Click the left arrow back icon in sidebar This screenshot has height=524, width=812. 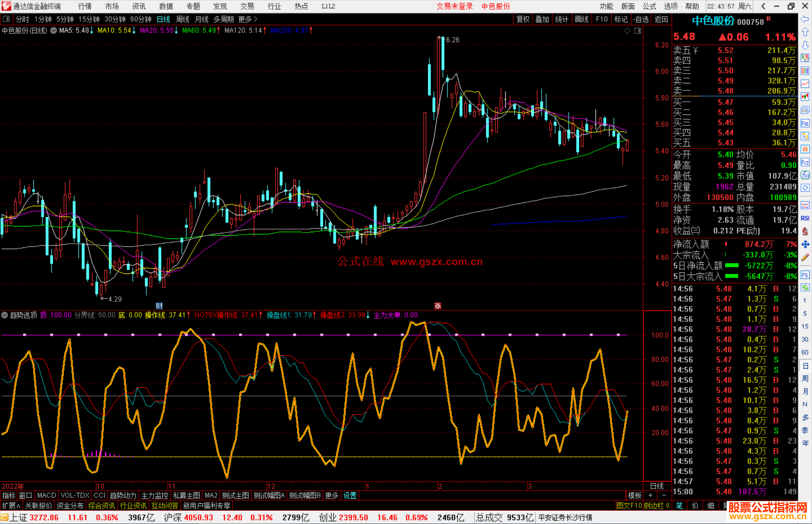click(x=805, y=19)
